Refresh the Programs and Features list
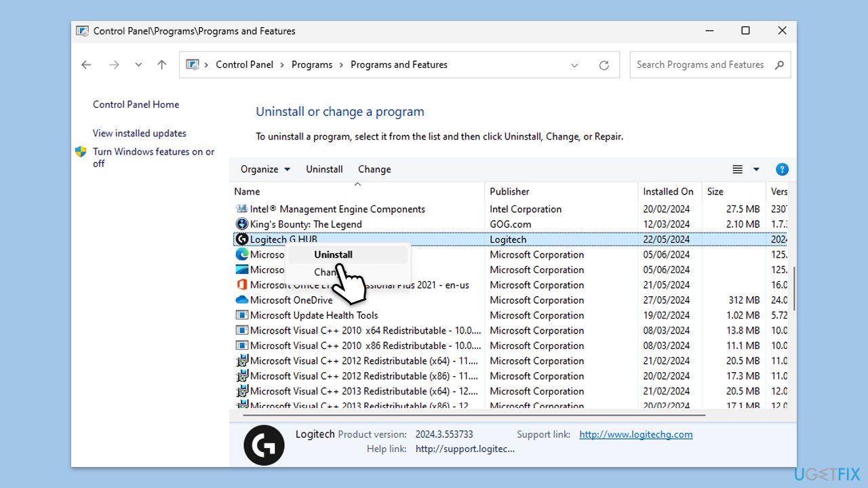This screenshot has height=488, width=868. pos(604,65)
